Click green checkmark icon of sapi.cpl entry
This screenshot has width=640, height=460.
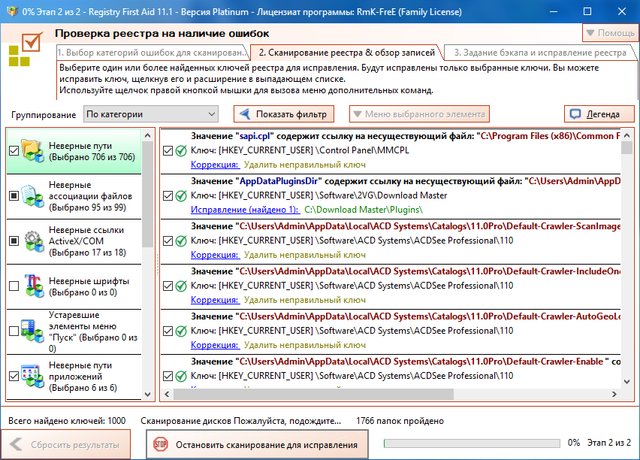tap(181, 151)
